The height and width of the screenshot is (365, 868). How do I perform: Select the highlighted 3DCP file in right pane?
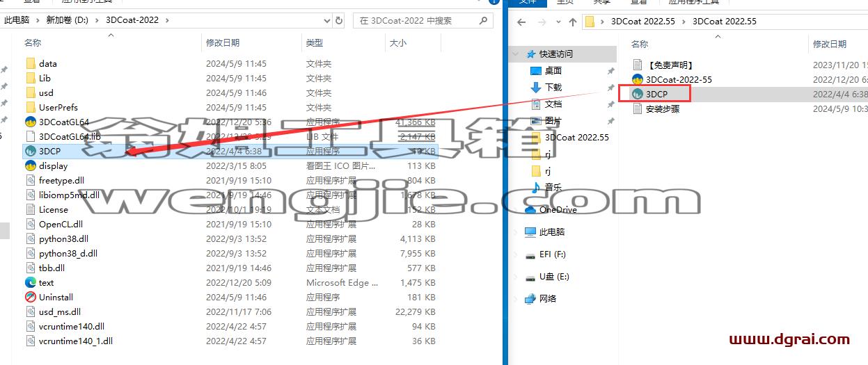click(x=656, y=93)
